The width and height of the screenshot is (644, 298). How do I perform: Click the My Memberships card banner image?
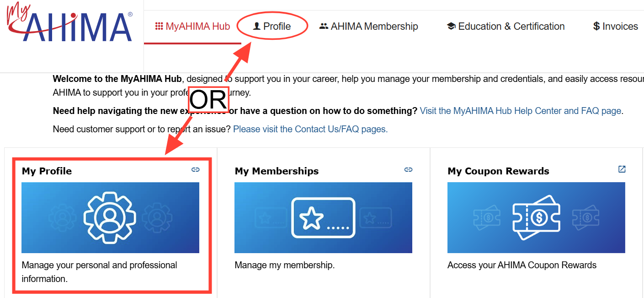(x=323, y=217)
